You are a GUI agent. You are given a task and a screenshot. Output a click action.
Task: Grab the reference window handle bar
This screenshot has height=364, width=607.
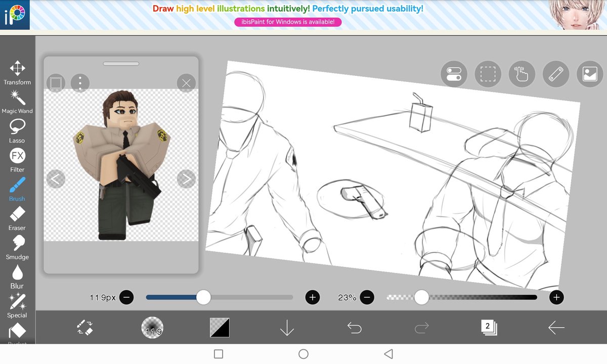tap(121, 64)
